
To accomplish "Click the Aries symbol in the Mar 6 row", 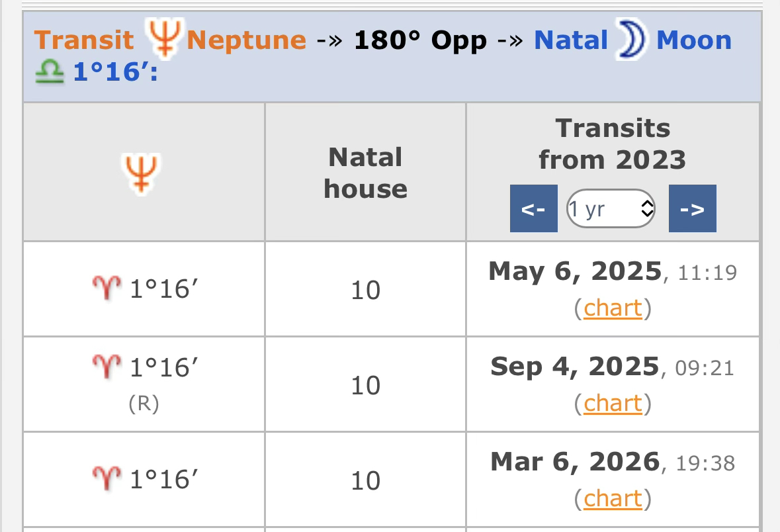I will point(106,479).
